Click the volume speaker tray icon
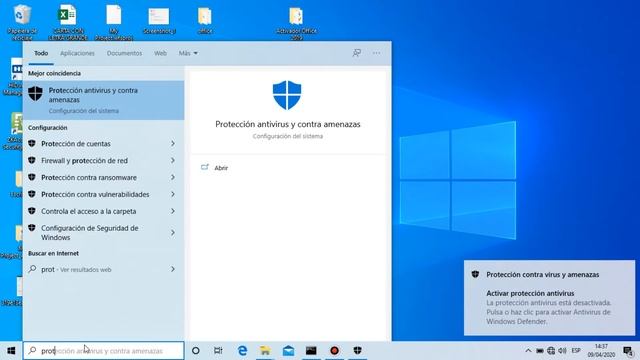Image resolution: width=640 pixels, height=360 pixels. (562, 351)
